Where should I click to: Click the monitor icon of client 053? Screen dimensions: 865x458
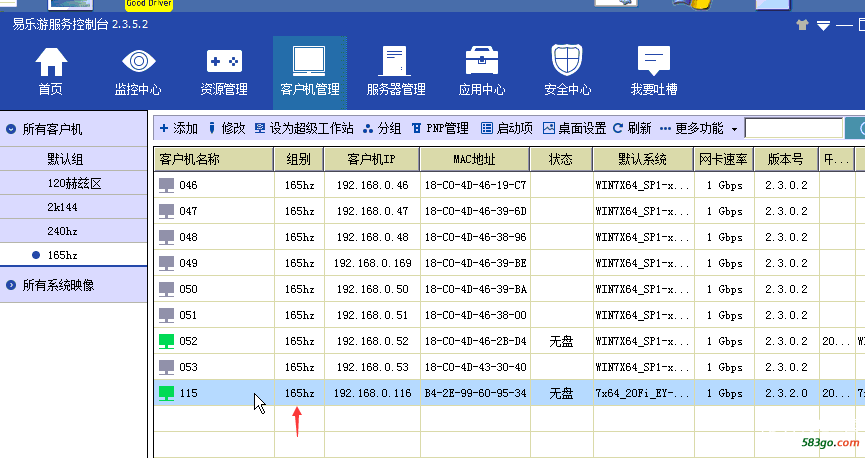pyautogui.click(x=167, y=367)
